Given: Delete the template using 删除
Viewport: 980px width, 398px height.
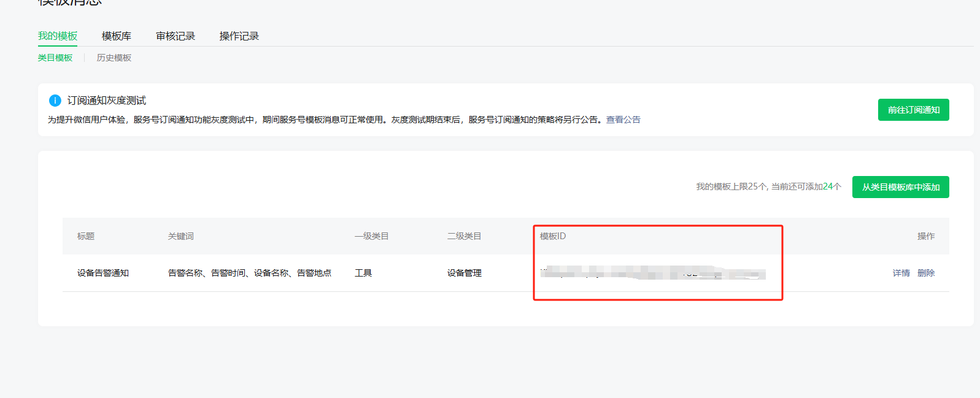Looking at the screenshot, I should tap(926, 273).
